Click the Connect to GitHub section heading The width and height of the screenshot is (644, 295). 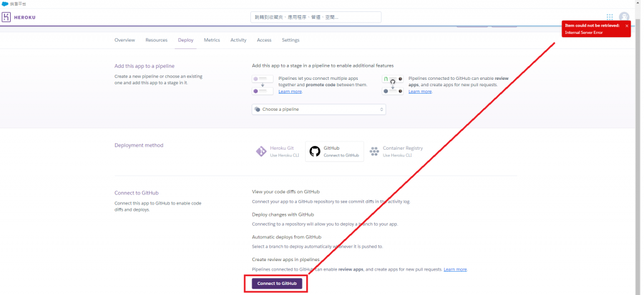point(136,193)
